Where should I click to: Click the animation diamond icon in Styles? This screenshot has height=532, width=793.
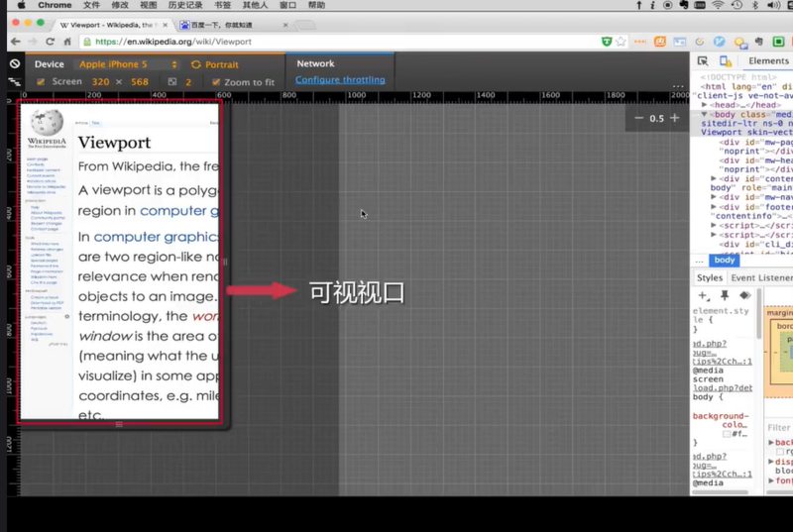pyautogui.click(x=744, y=295)
